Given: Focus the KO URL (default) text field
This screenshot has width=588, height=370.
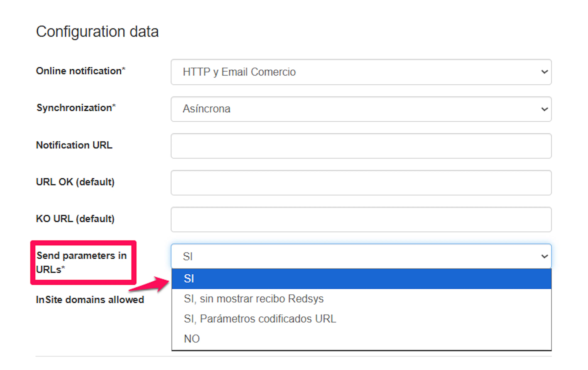Looking at the screenshot, I should pyautogui.click(x=361, y=219).
